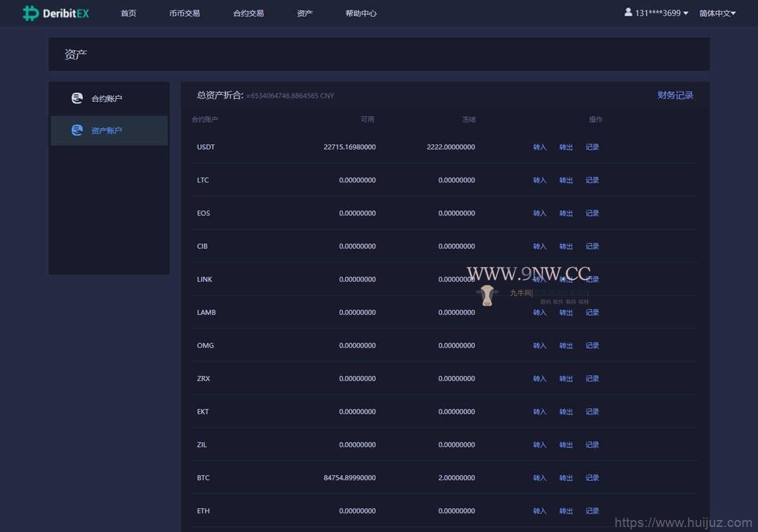
Task: Click the BTC available balance 84754.89990000
Action: click(x=349, y=478)
